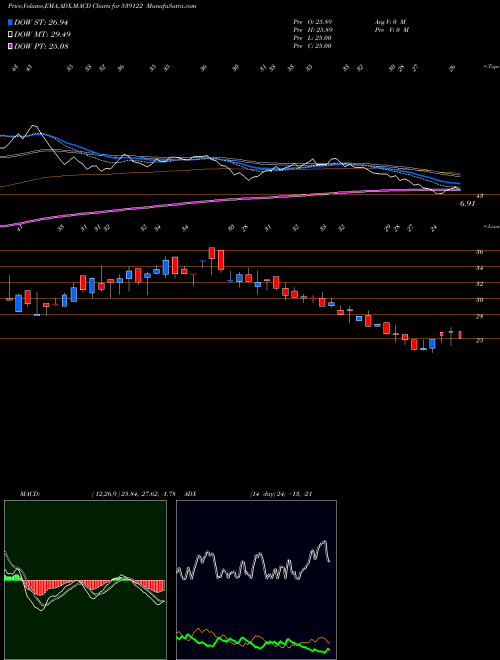Image resolution: width=500 pixels, height=660 pixels.
Task: Click the 43 axis label
Action: 480,196
